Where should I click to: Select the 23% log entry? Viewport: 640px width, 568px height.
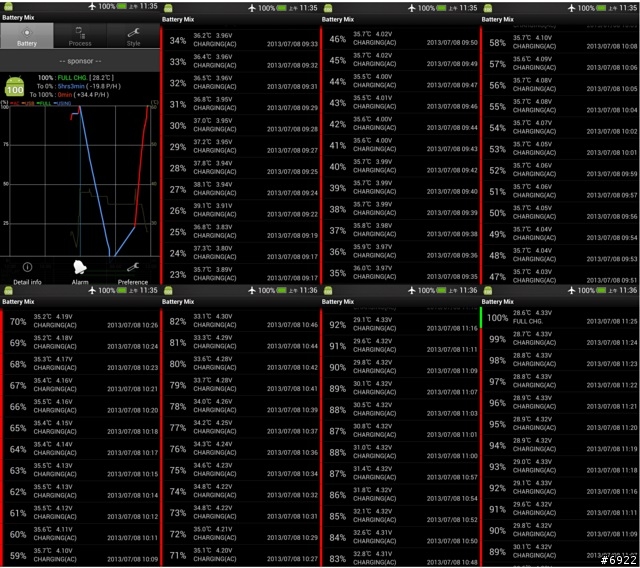pyautogui.click(x=240, y=274)
